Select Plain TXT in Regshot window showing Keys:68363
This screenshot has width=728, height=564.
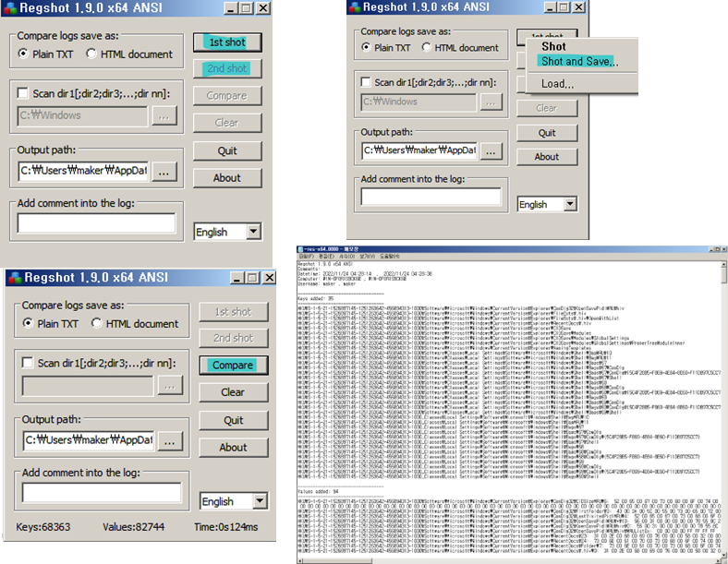click(x=51, y=324)
